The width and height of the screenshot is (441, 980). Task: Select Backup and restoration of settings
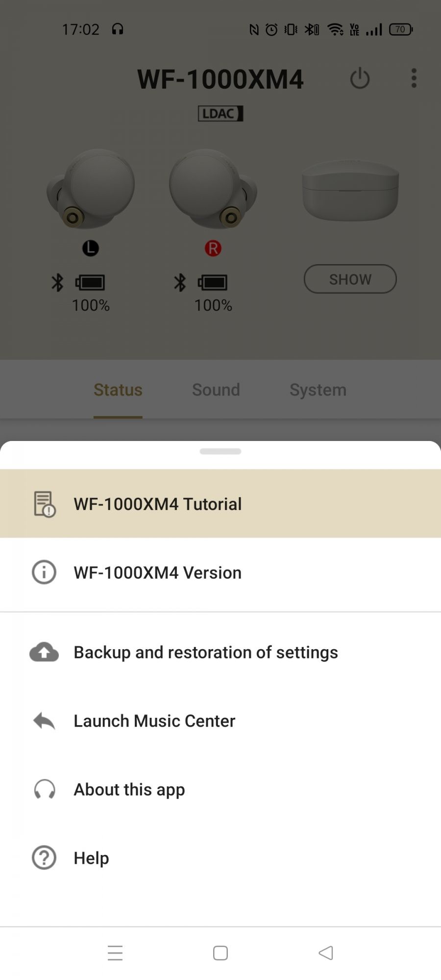point(206,652)
